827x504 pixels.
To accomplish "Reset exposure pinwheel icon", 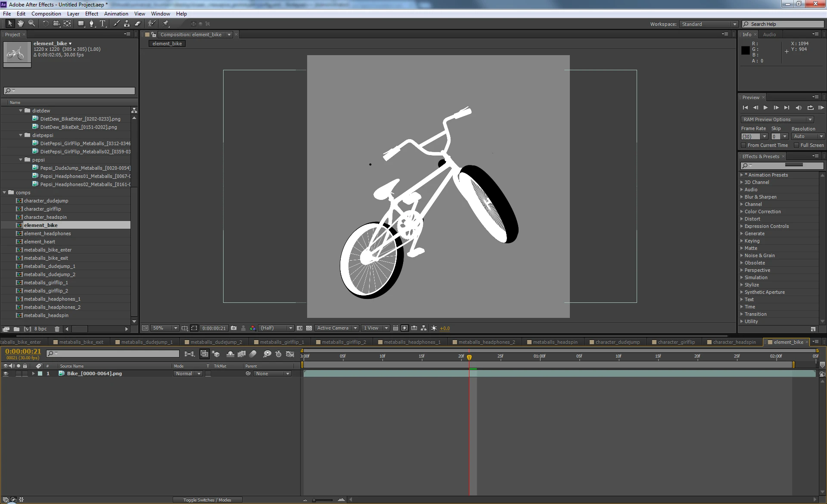I will coord(434,328).
